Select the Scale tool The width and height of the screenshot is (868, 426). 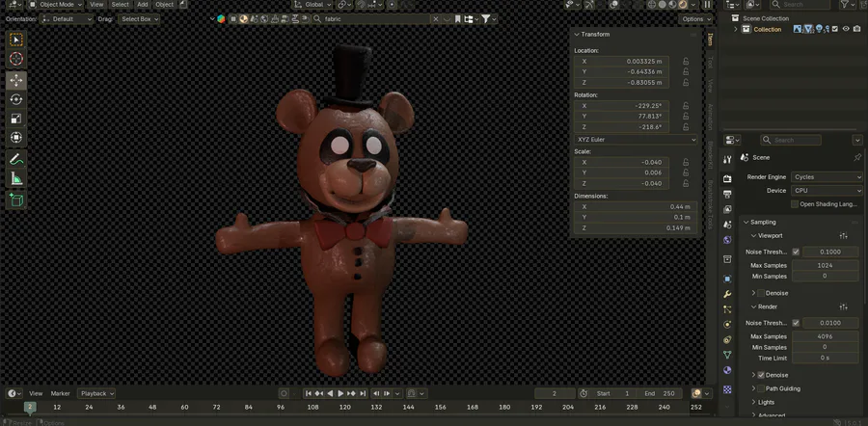click(x=16, y=119)
